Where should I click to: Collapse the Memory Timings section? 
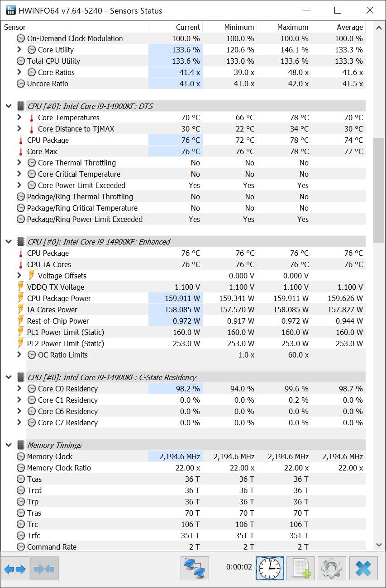(x=8, y=445)
